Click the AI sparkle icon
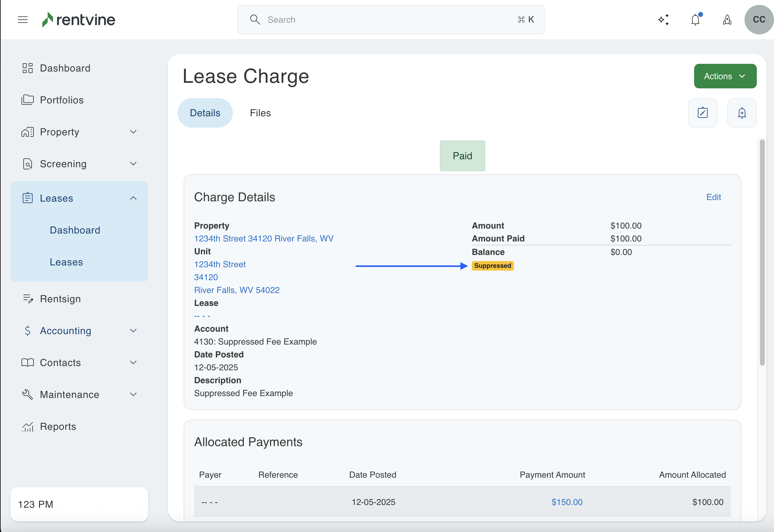Image resolution: width=774 pixels, height=532 pixels. [663, 20]
